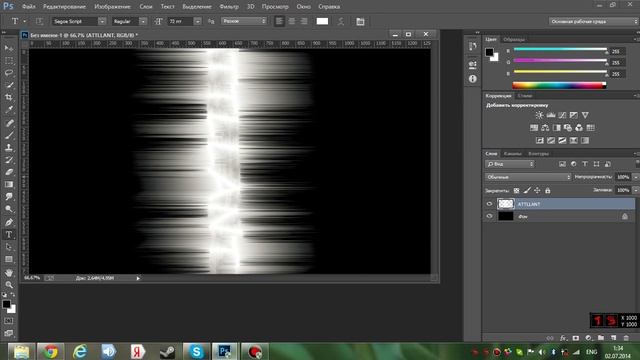Open the Изображение menu
The height and width of the screenshot is (360, 640).
tap(112, 7)
